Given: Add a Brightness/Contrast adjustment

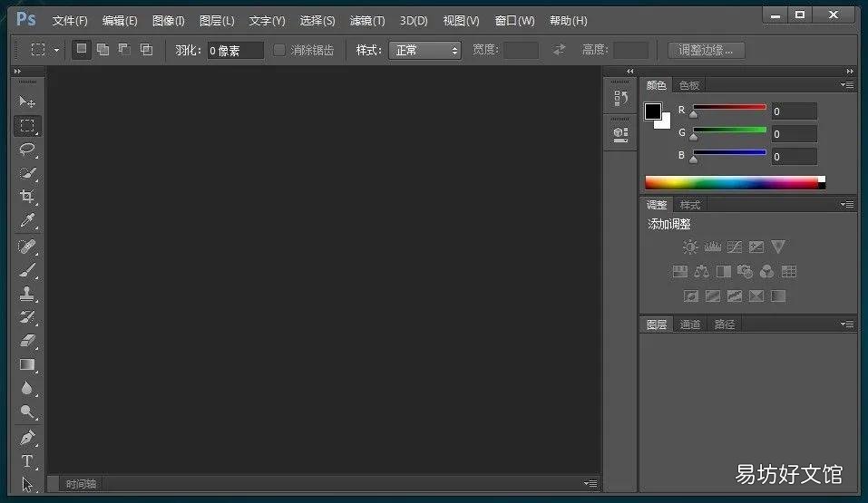Looking at the screenshot, I should 689,247.
